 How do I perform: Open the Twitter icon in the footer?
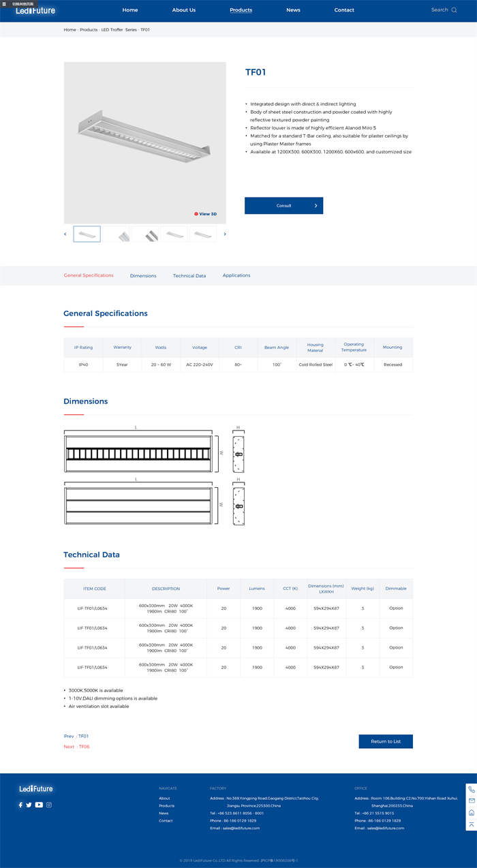point(29,805)
